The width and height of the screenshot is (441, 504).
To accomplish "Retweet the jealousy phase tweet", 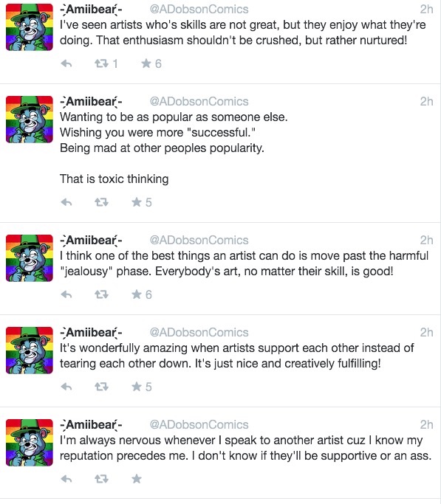I will (x=101, y=294).
